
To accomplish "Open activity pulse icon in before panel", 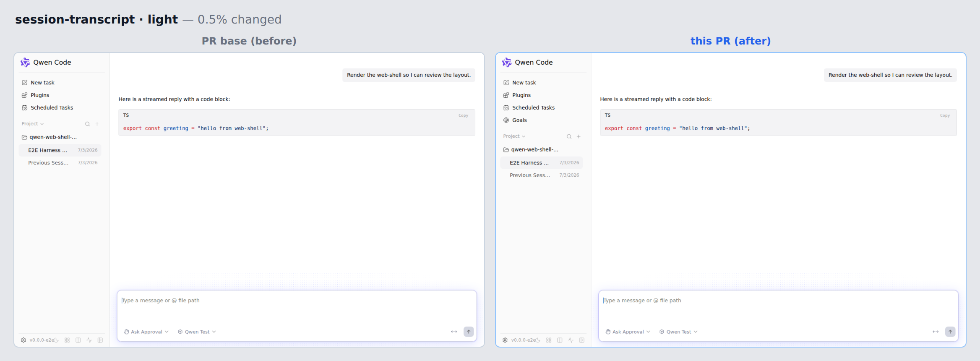I will pos(89,340).
